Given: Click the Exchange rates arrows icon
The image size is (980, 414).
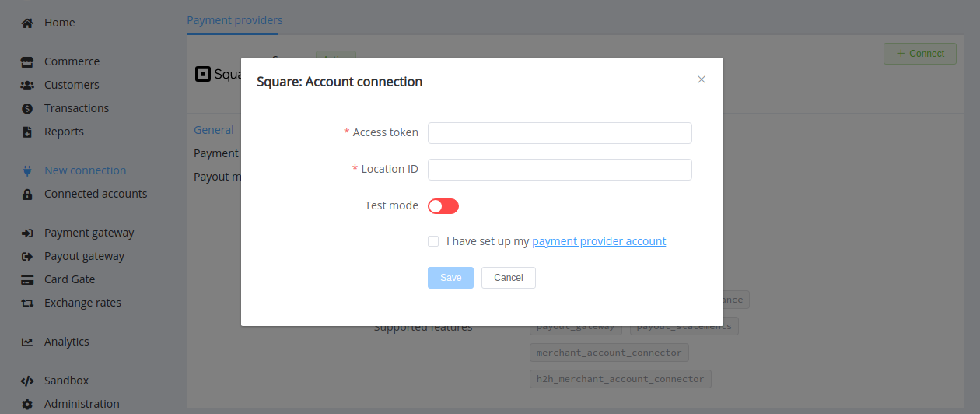Looking at the screenshot, I should coord(27,303).
